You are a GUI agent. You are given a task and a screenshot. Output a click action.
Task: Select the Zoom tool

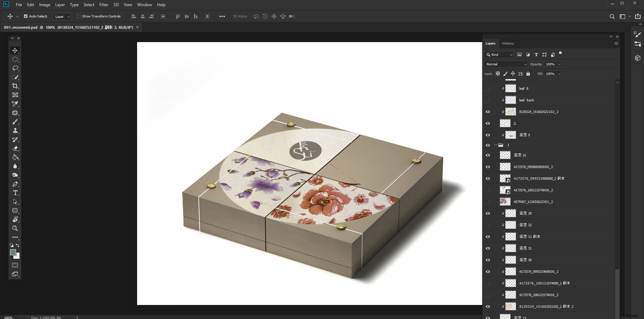15,228
